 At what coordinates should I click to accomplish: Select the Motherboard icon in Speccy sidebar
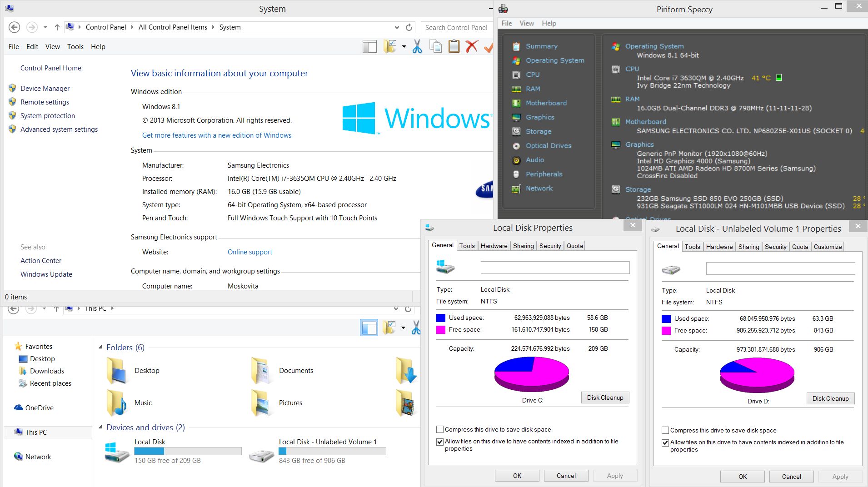click(516, 103)
